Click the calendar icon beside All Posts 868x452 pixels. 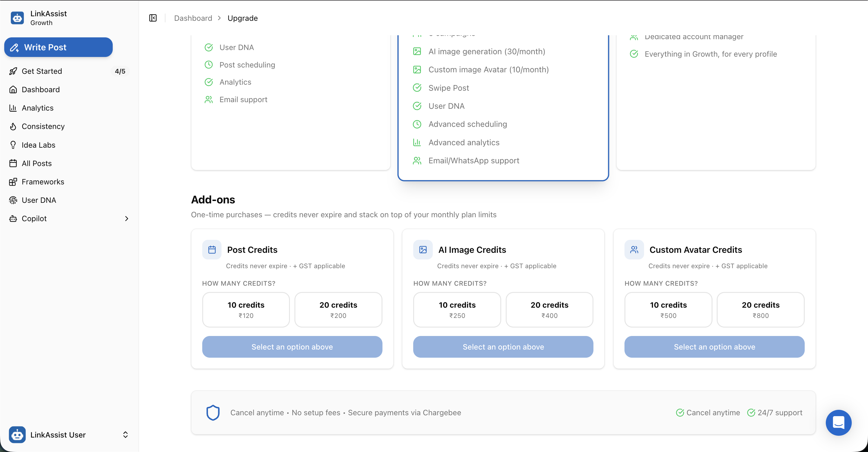click(x=13, y=163)
